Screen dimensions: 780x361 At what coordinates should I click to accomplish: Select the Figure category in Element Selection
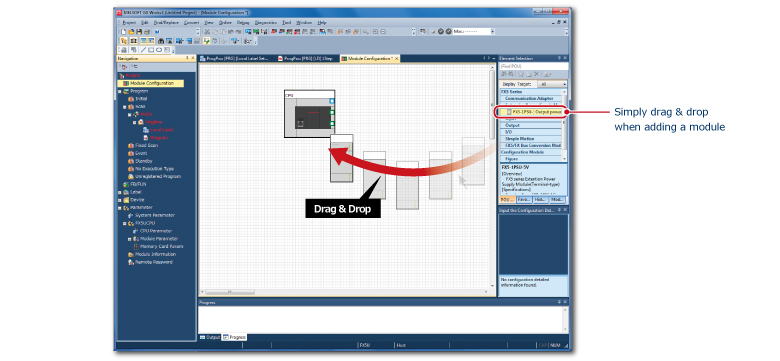point(531,159)
